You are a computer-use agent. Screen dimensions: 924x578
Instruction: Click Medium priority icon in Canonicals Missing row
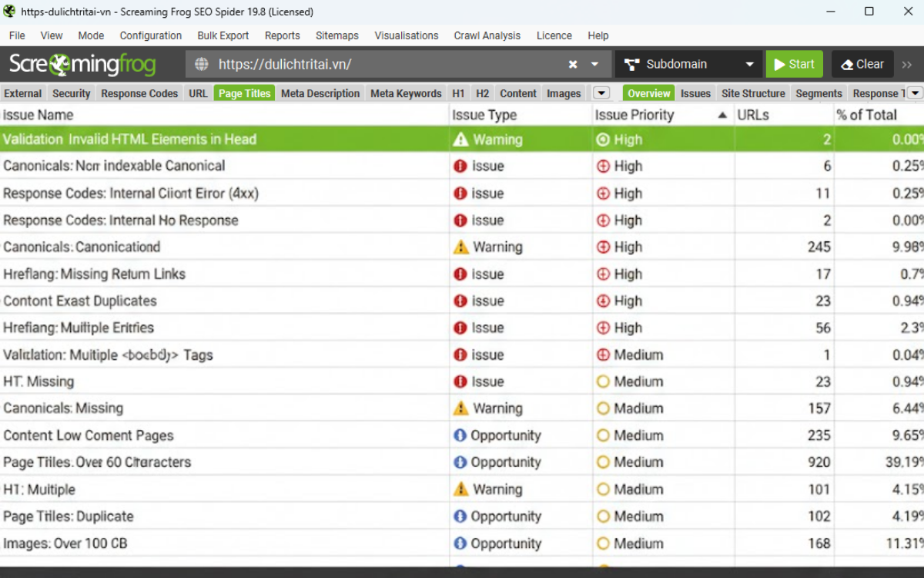click(603, 408)
